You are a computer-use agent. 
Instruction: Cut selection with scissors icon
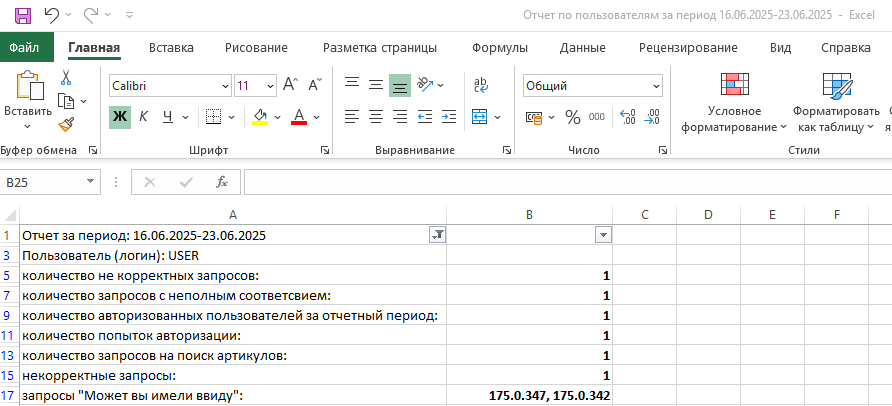(x=66, y=77)
